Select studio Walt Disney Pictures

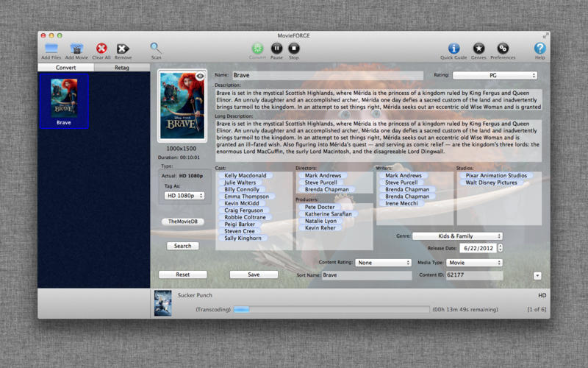[x=491, y=183]
